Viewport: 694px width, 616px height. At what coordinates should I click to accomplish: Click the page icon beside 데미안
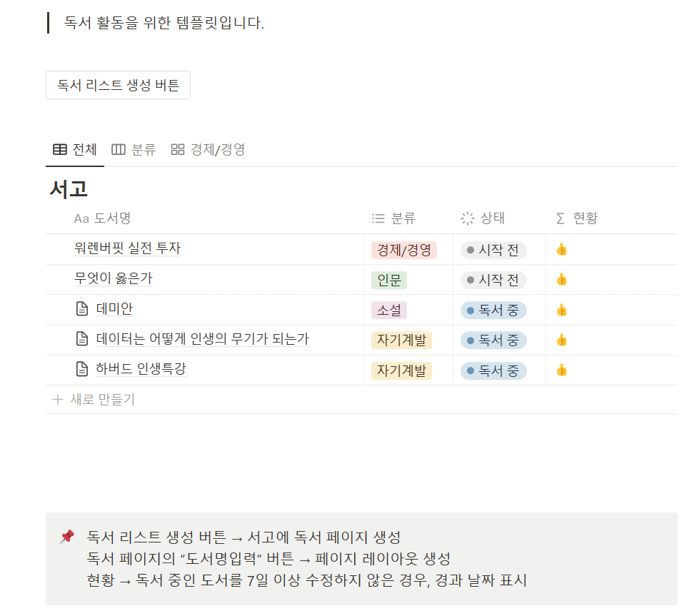click(82, 310)
